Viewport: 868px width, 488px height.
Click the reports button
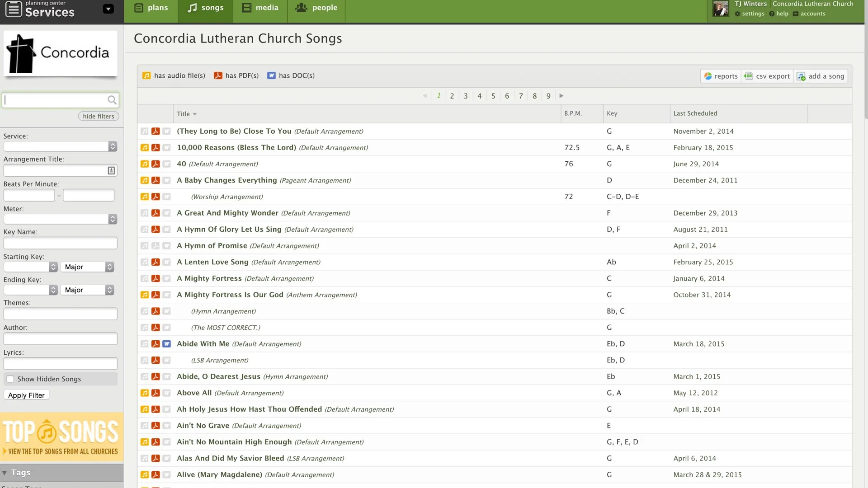coord(721,76)
